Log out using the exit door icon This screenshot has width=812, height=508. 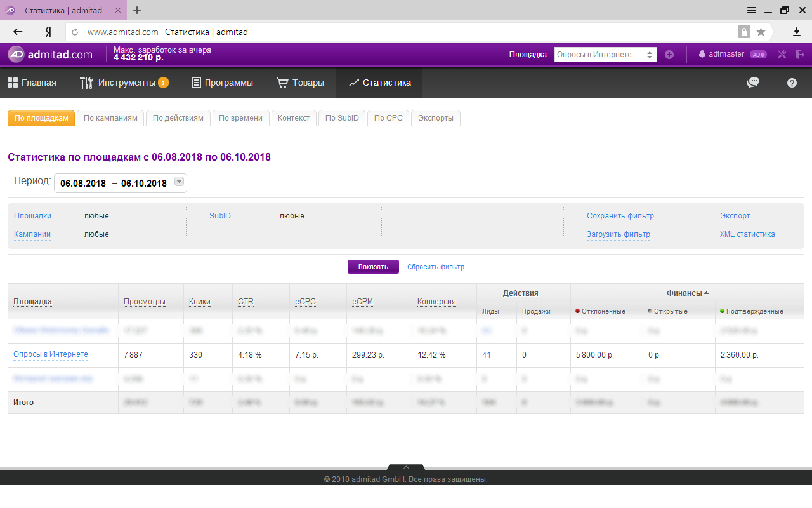pyautogui.click(x=799, y=55)
